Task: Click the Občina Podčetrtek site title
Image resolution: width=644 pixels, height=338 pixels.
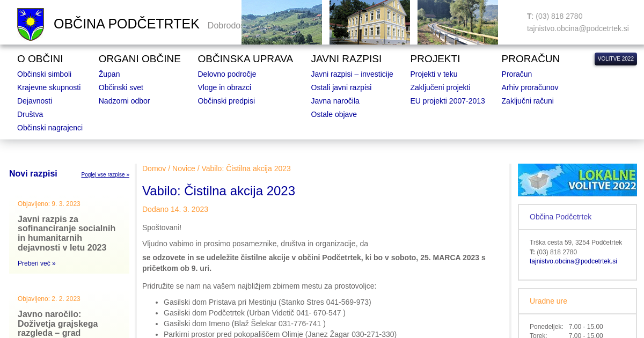Action: tap(126, 24)
